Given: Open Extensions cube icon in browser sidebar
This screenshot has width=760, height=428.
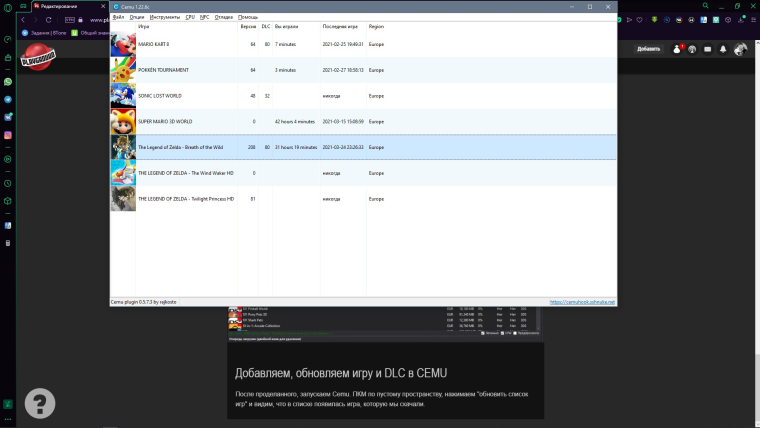Looking at the screenshot, I should point(8,201).
